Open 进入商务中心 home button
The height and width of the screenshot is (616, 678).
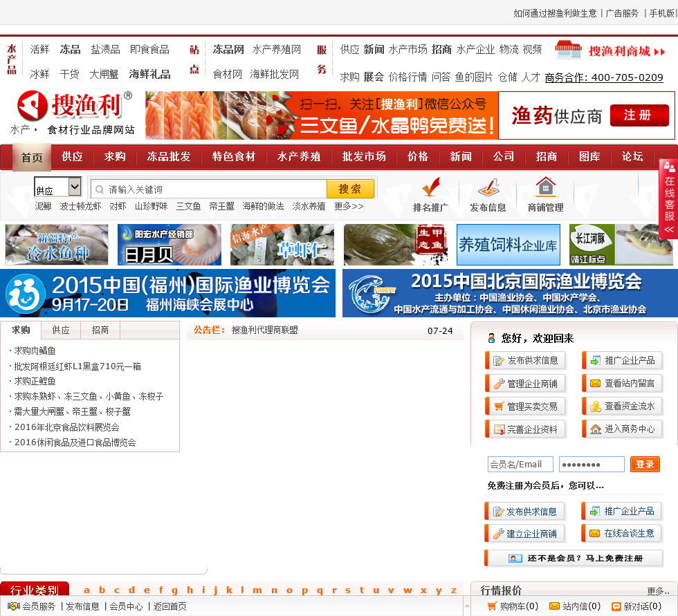pos(623,429)
